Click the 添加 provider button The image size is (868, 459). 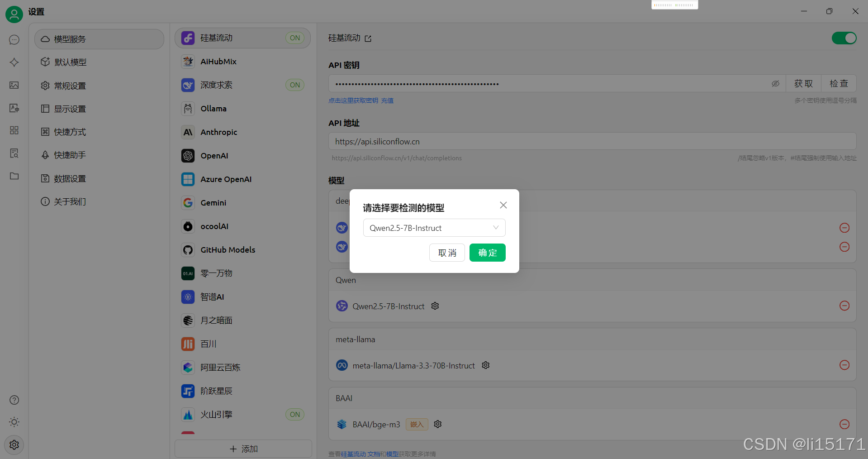point(243,449)
